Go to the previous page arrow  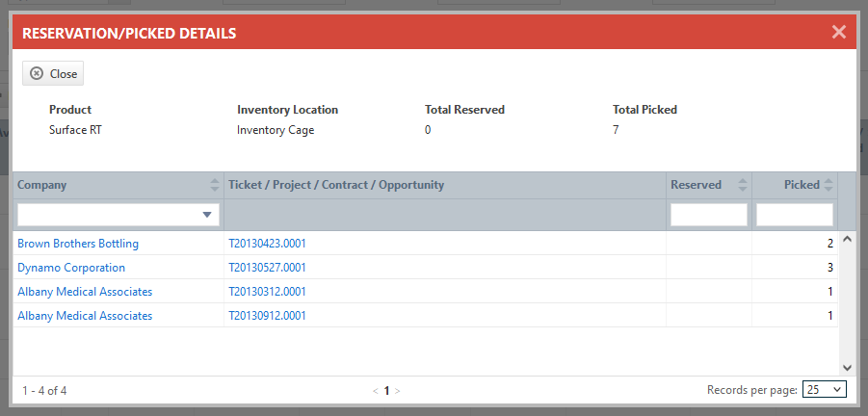click(x=376, y=391)
